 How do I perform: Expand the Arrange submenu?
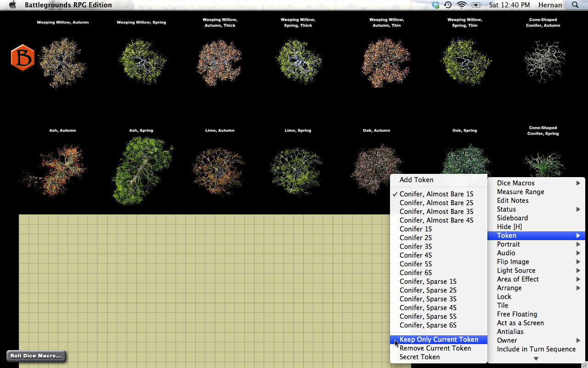[x=536, y=288]
